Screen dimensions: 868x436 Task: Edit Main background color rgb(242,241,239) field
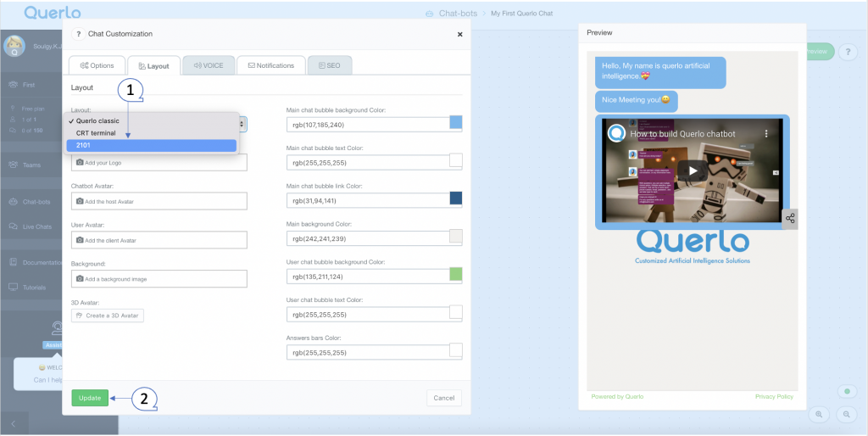pos(368,238)
